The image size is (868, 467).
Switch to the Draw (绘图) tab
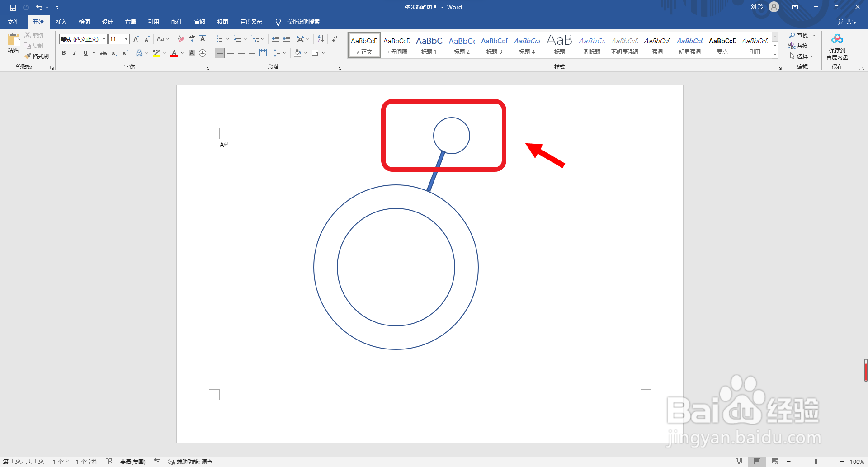(85, 22)
